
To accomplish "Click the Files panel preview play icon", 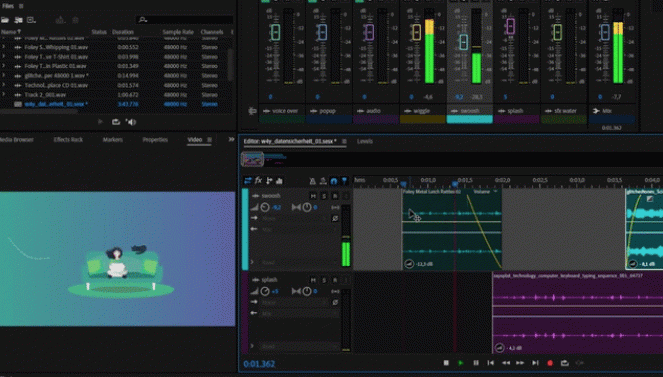I will (x=100, y=122).
